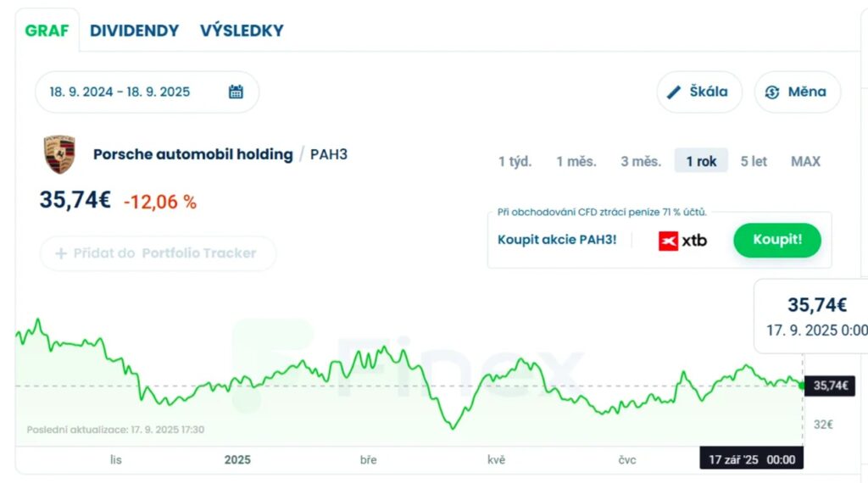Open the date range picker field
The height and width of the screenshot is (483, 868).
pos(136,92)
